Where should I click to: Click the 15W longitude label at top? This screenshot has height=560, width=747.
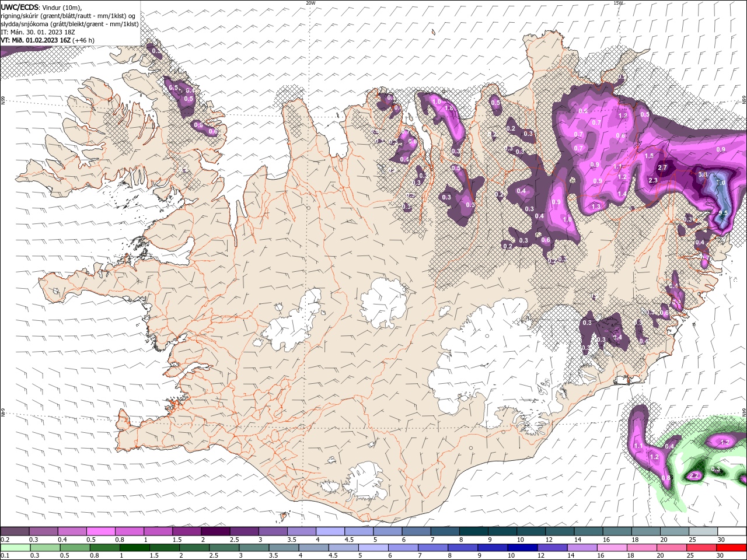[x=618, y=3]
